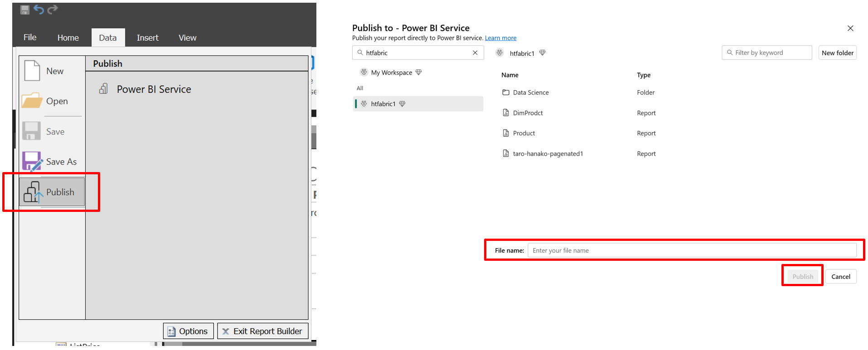Click the magnifier icon in Filter by keyword
This screenshot has width=868, height=350.
click(x=729, y=53)
